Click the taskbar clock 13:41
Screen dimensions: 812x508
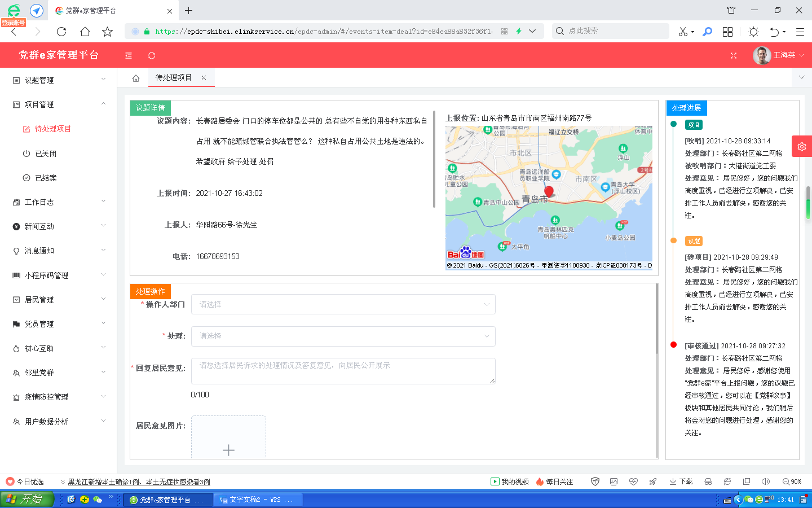(785, 500)
